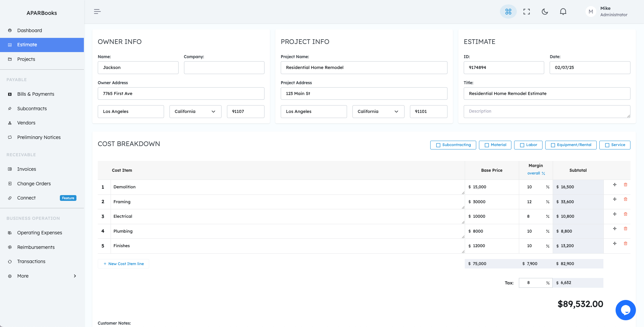Delete the Demolition cost item

(x=625, y=185)
